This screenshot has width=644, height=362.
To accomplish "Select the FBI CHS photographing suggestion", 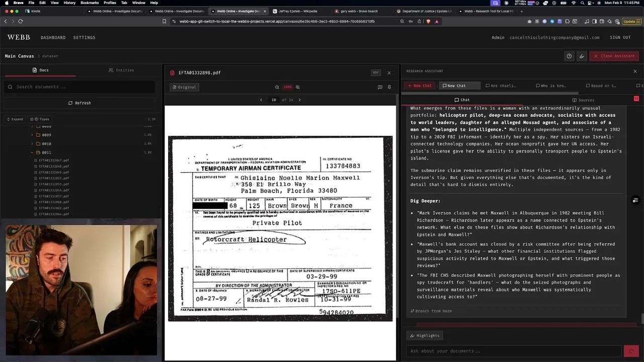I will click(518, 286).
